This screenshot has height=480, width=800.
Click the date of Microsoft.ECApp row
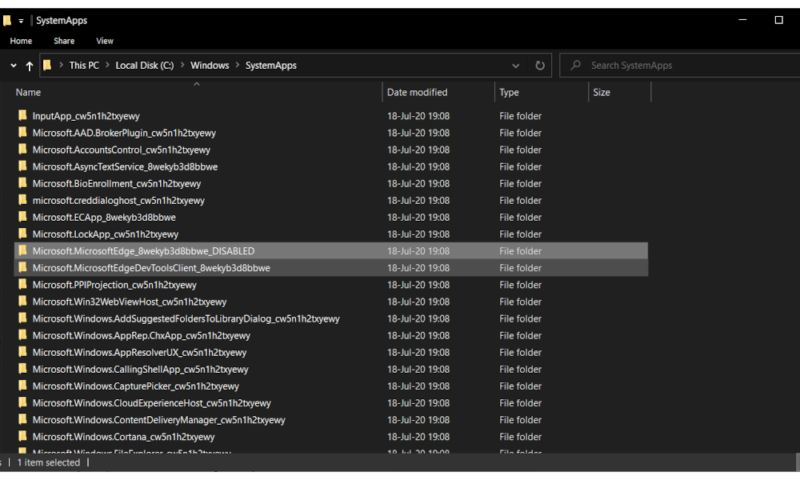(x=418, y=217)
